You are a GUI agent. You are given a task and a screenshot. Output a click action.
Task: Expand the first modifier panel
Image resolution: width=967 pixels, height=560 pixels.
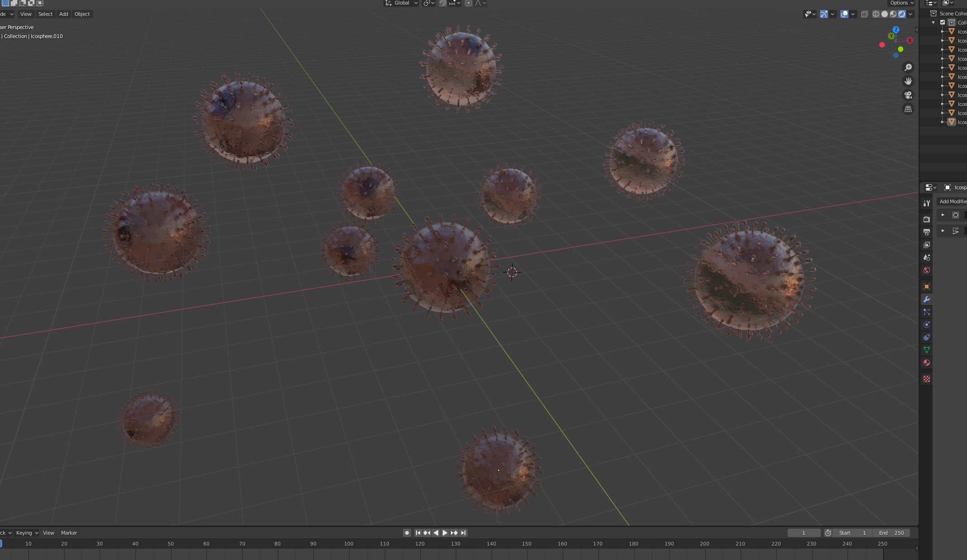[943, 215]
